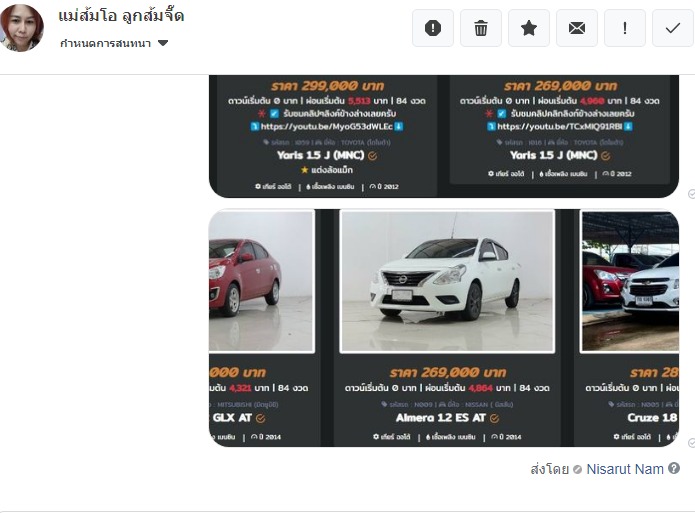Image resolution: width=695 pixels, height=513 pixels.
Task: Click the Cruze 1.8 title text
Action: click(x=652, y=418)
